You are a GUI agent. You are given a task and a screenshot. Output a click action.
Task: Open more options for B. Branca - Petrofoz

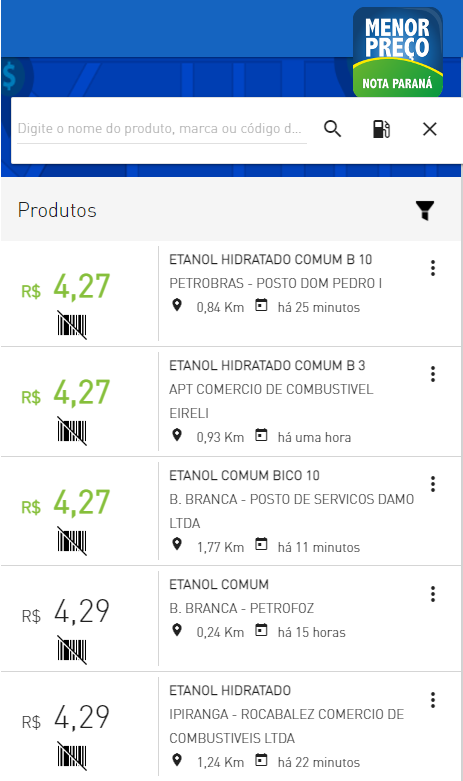click(x=433, y=594)
